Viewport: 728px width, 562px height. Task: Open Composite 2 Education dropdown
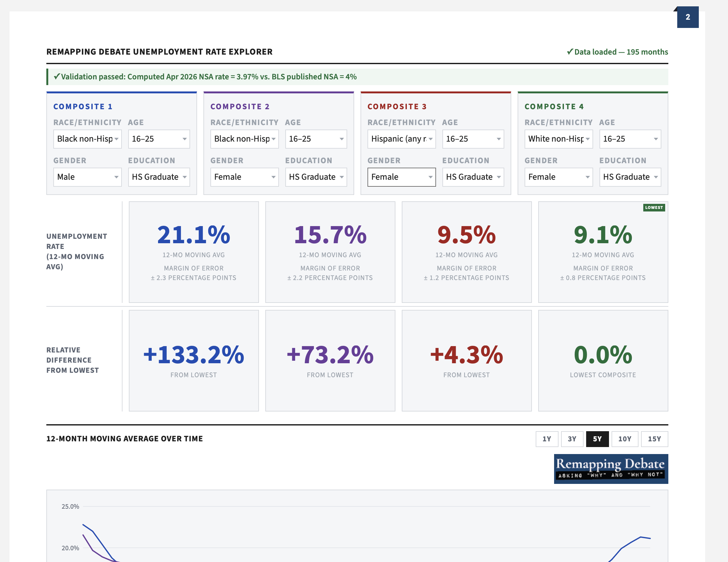coord(316,177)
